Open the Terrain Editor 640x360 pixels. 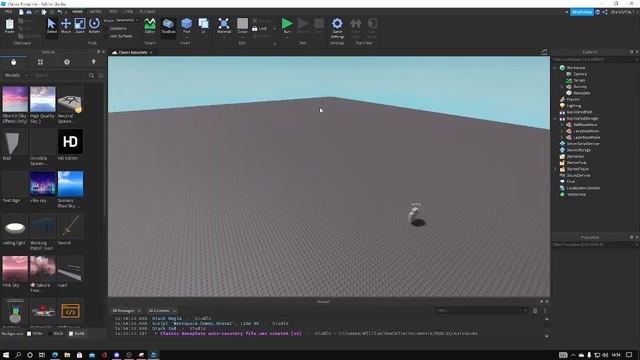coord(150,26)
